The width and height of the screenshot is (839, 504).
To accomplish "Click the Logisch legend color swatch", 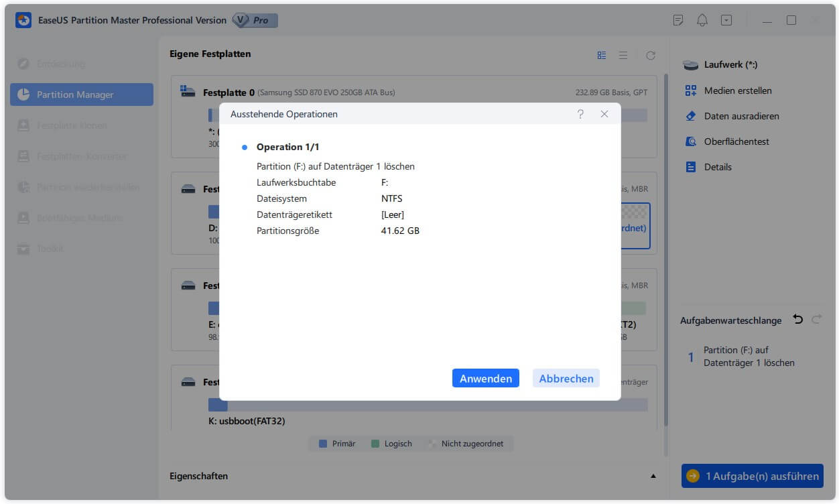I will [375, 444].
